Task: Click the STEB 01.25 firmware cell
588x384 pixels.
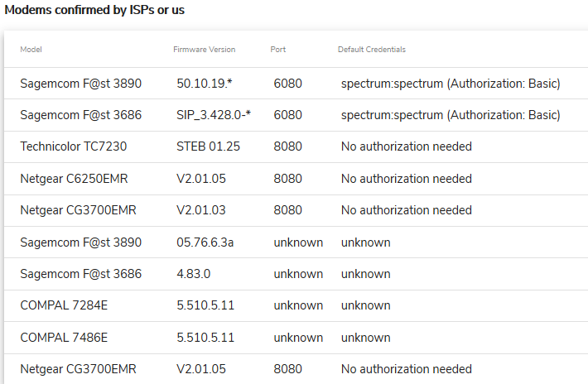Action: [208, 146]
